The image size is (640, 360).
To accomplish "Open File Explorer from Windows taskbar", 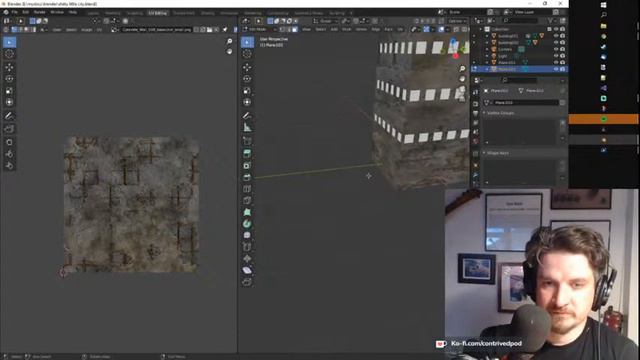I will click(x=604, y=26).
